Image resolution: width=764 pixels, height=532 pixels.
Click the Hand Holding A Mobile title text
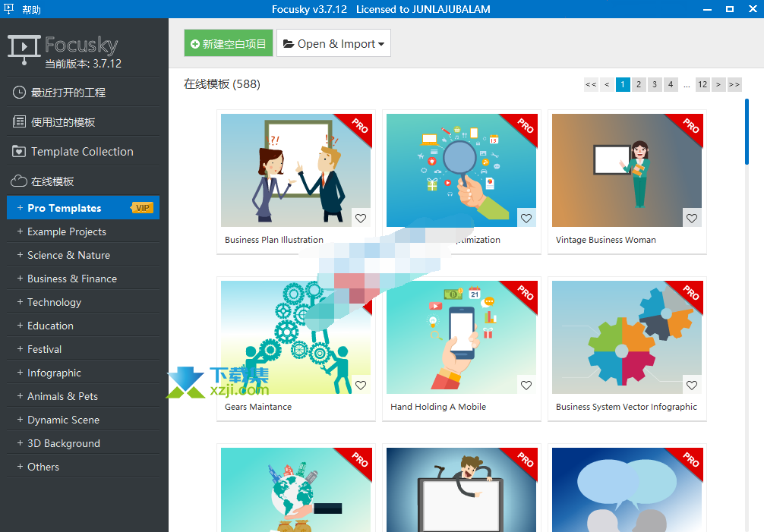[438, 407]
